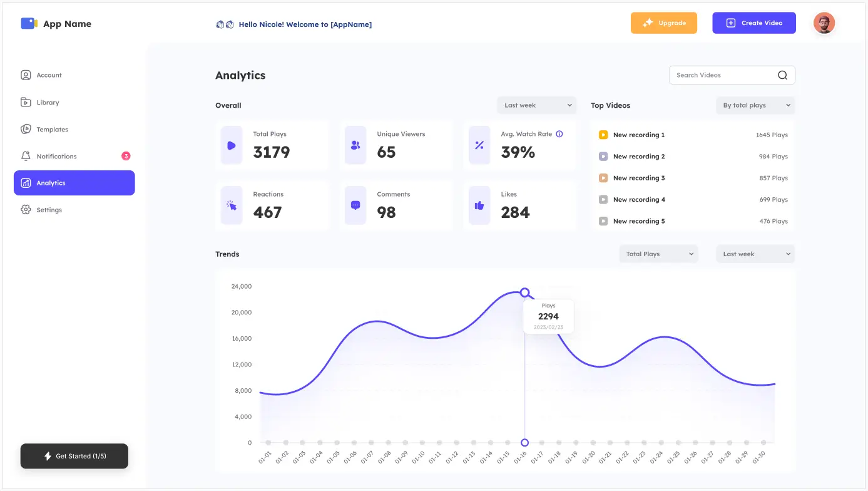Screen dimensions: 868x491
Task: Click the Comments speech bubble icon
Action: tap(355, 205)
